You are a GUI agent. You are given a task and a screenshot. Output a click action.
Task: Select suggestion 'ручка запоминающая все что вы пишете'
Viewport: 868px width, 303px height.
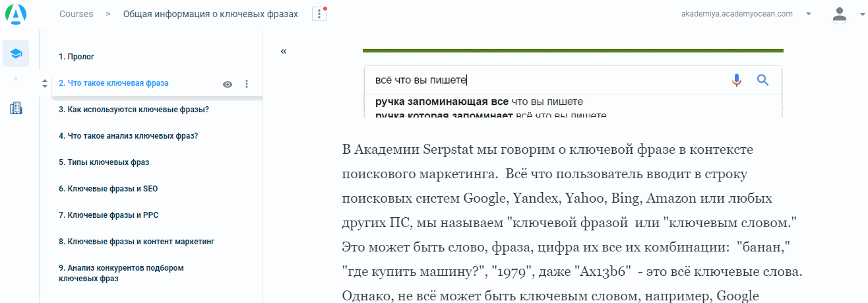click(479, 102)
